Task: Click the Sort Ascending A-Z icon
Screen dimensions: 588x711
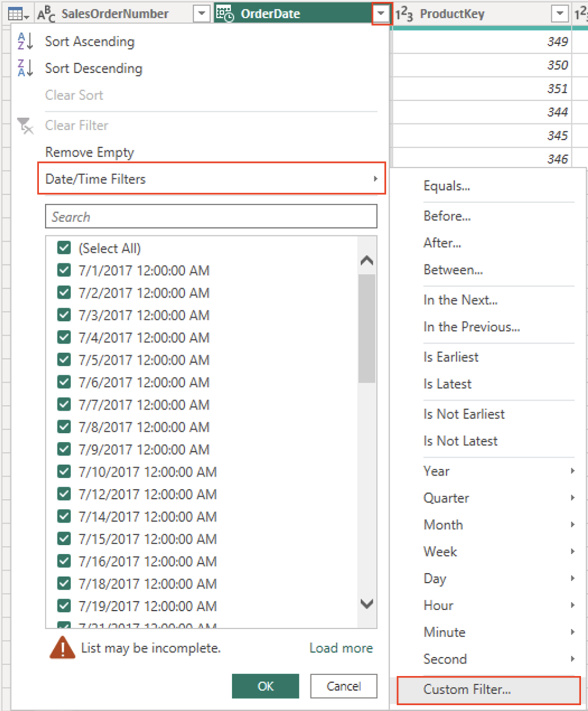Action: click(x=25, y=41)
